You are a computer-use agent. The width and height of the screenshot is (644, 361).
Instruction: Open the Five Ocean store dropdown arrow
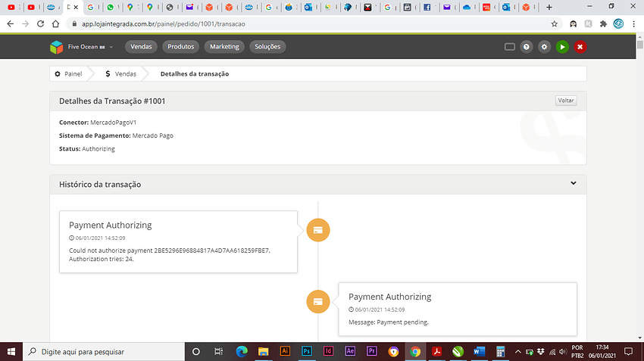pos(111,47)
